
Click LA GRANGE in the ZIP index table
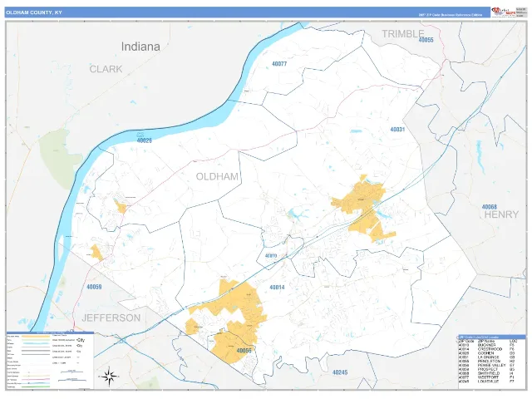pos(488,357)
